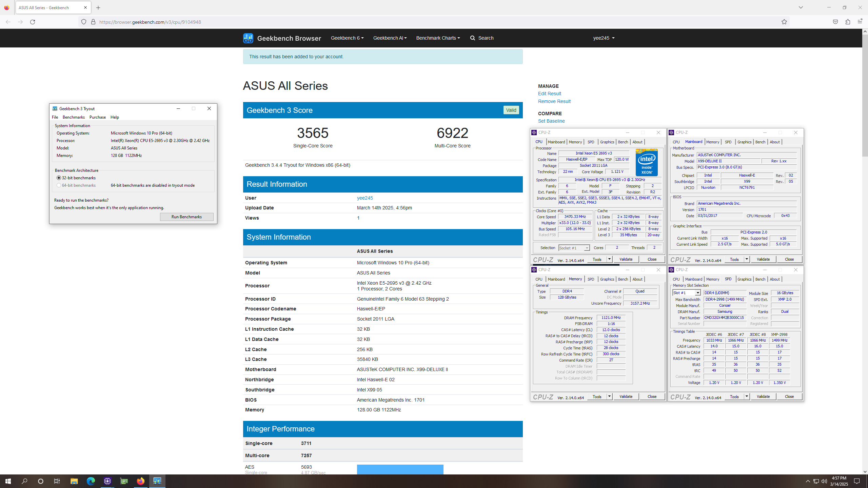This screenshot has width=868, height=488.
Task: Open Socket #1 selection combo in CPU-Z
Action: tap(574, 248)
